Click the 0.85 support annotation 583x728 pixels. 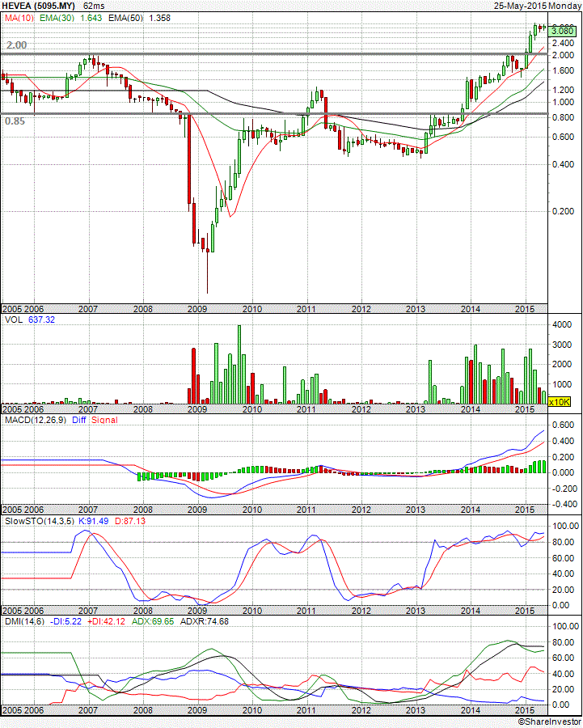15,121
